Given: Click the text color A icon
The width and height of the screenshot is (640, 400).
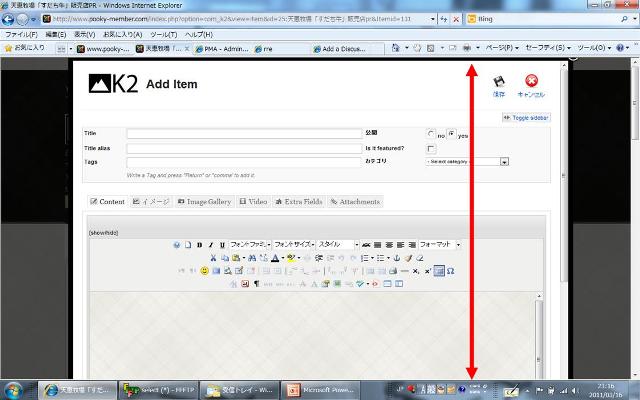Looking at the screenshot, I should pos(275,258).
